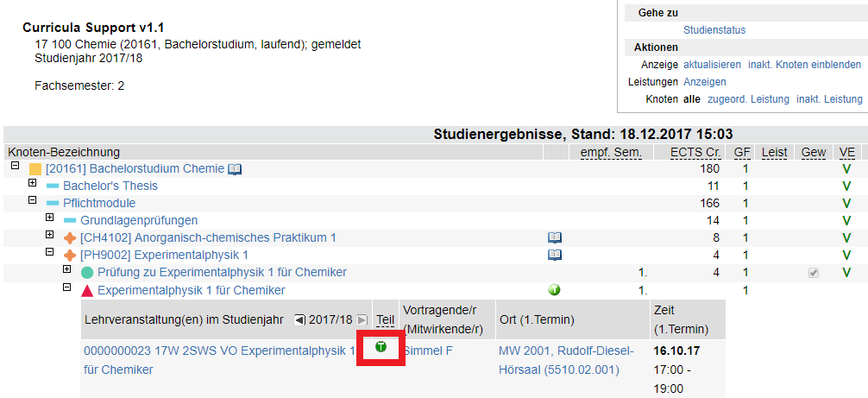Toggle the Gew checkbox in Prüfung row
868x398 pixels.
813,273
